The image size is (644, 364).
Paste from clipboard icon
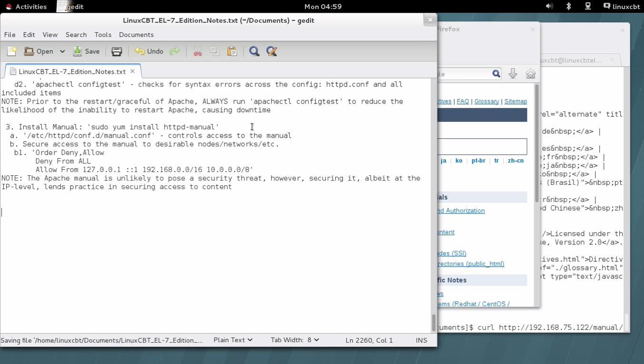click(232, 51)
